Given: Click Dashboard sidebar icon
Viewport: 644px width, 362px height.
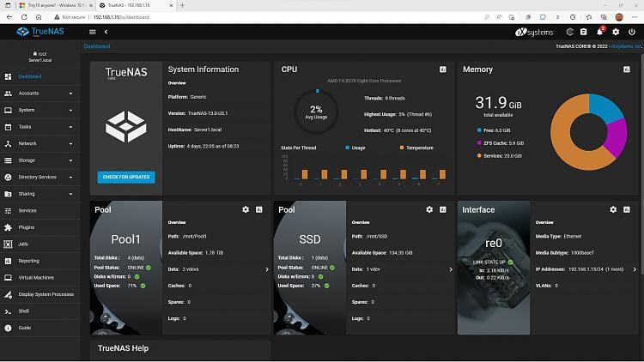Looking at the screenshot, I should [8, 76].
